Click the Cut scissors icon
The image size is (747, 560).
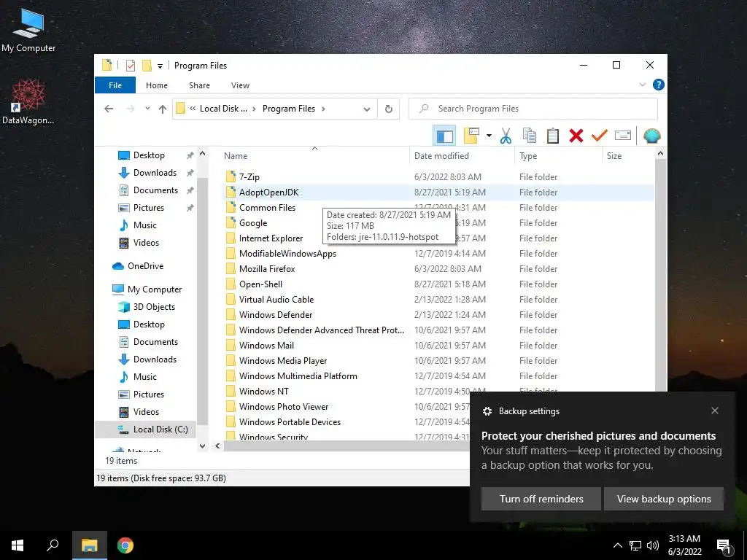tap(506, 136)
